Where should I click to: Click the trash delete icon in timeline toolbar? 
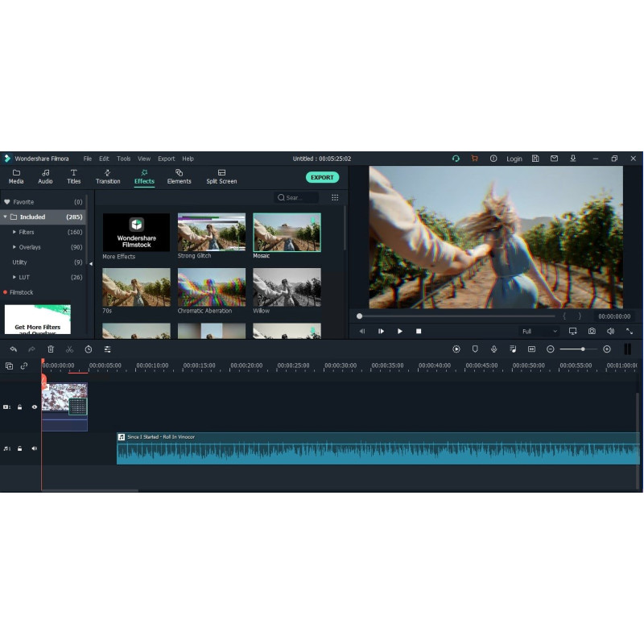(51, 349)
